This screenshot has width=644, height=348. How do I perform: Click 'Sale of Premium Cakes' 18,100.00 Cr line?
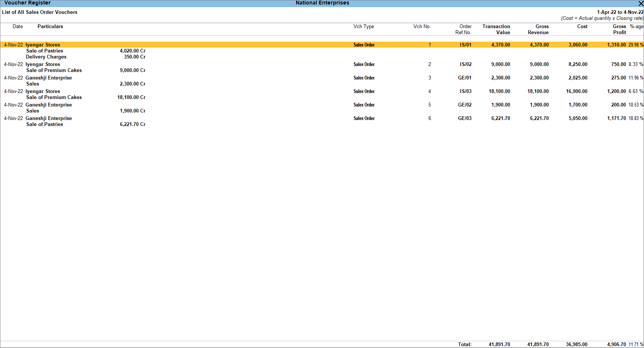click(x=86, y=97)
